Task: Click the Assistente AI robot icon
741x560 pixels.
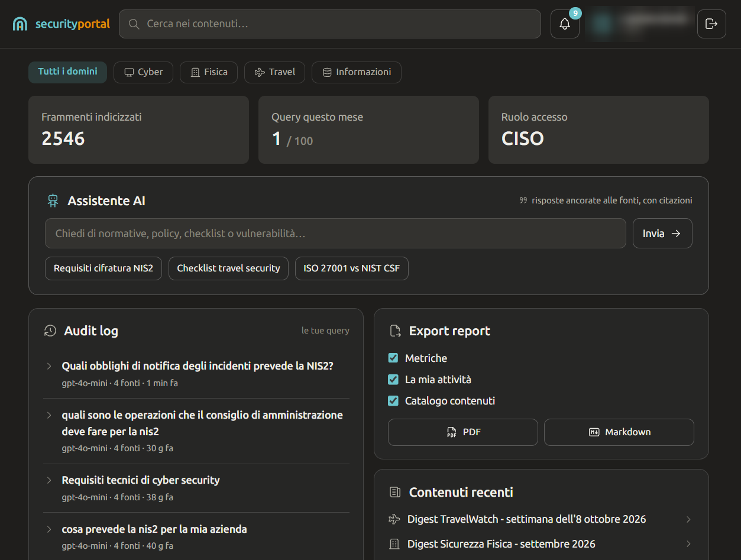Action: click(53, 201)
